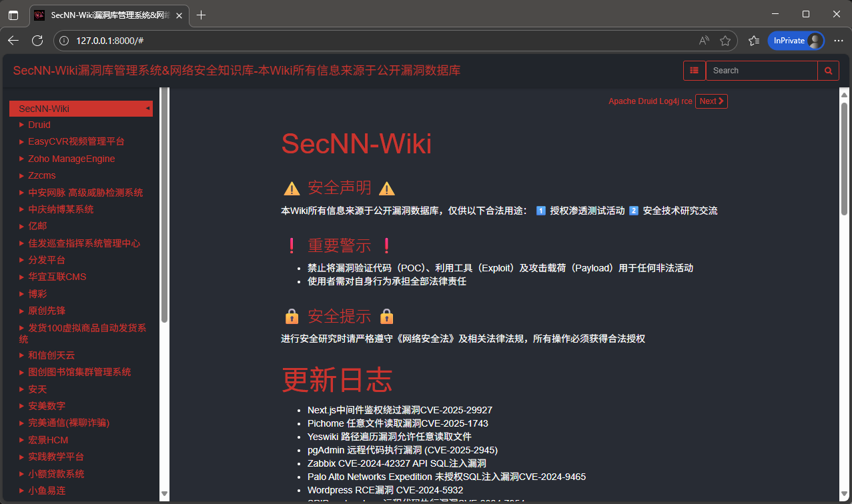
Task: Click the SecNN-Wiki header title link
Action: 237,71
